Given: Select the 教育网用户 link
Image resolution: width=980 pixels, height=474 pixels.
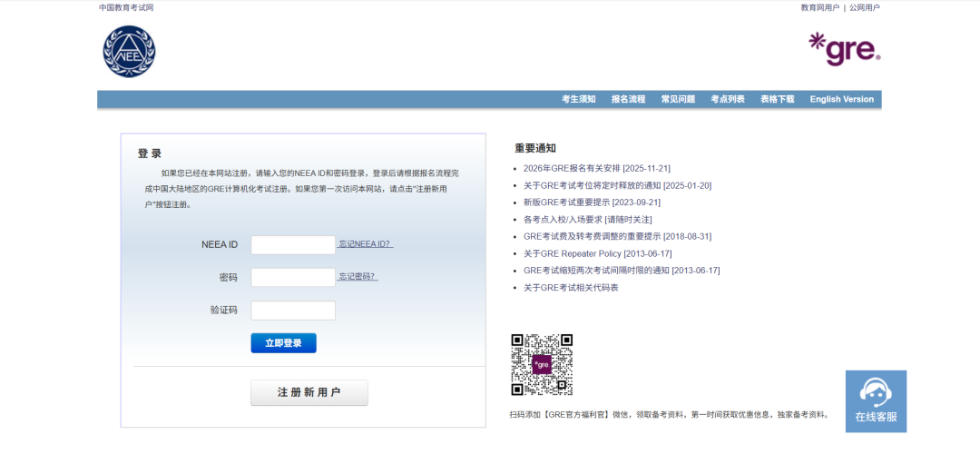Looking at the screenshot, I should 820,7.
